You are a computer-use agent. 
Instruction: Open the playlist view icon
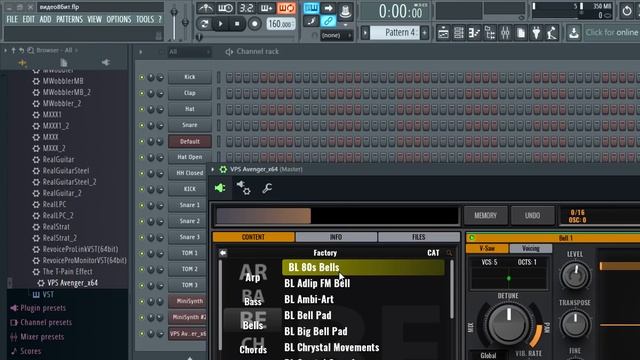point(443,33)
